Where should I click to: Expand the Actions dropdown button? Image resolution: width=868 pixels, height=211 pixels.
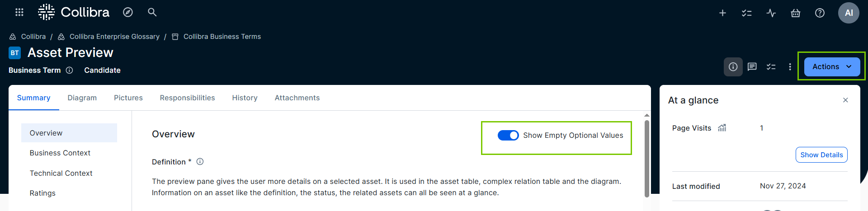[832, 67]
